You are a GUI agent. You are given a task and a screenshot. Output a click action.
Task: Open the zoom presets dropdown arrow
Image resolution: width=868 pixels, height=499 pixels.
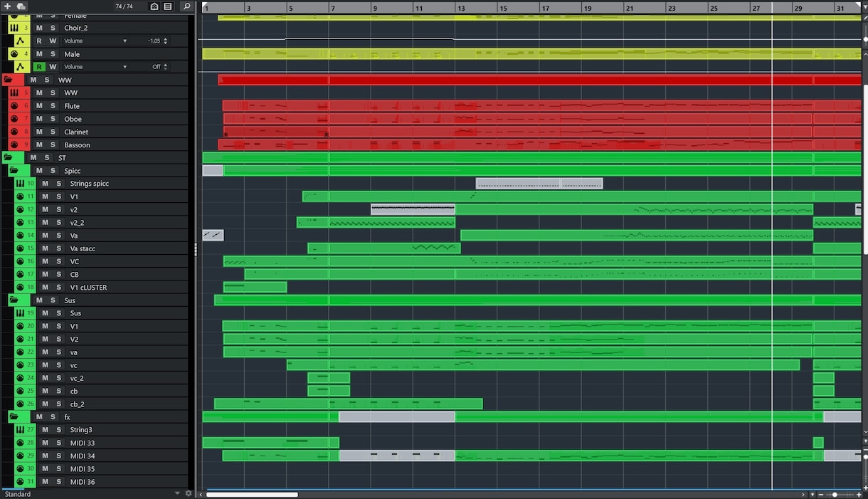[x=812, y=494]
